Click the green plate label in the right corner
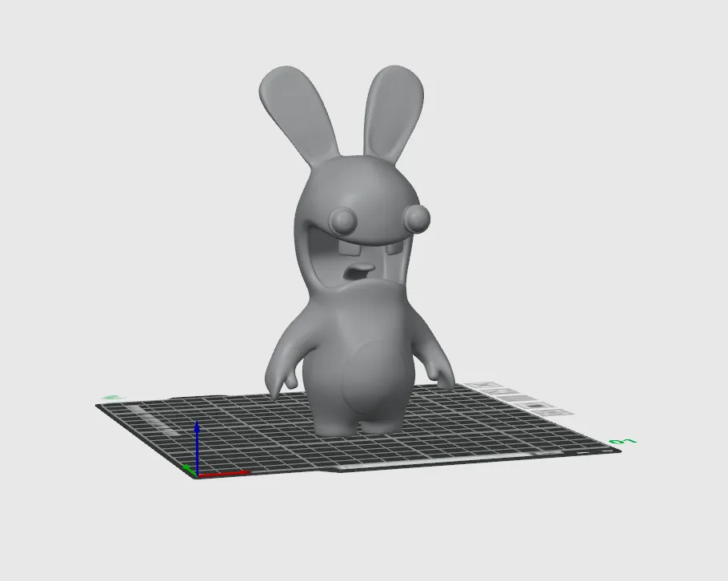728x581 pixels. point(621,442)
